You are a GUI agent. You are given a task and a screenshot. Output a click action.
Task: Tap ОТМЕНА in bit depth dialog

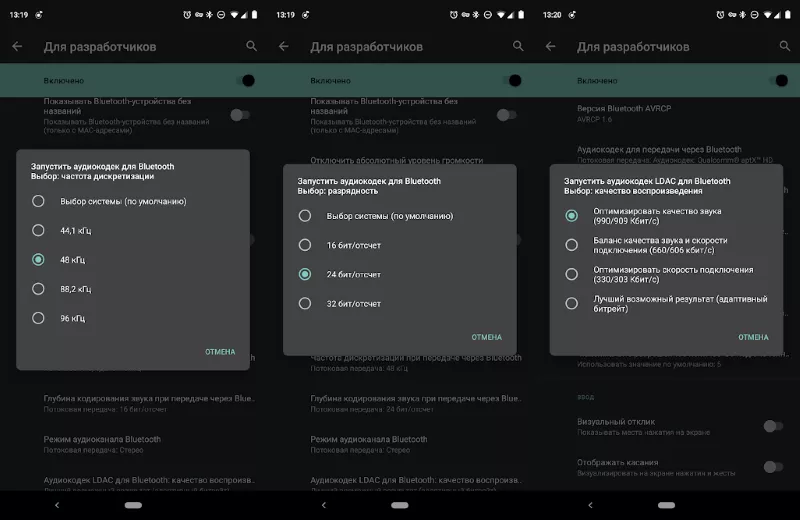[x=487, y=337]
